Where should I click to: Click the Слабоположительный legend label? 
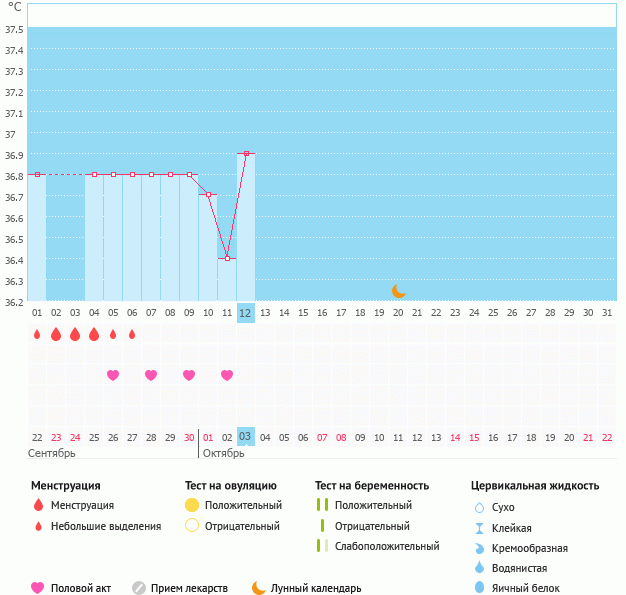pyautogui.click(x=387, y=546)
